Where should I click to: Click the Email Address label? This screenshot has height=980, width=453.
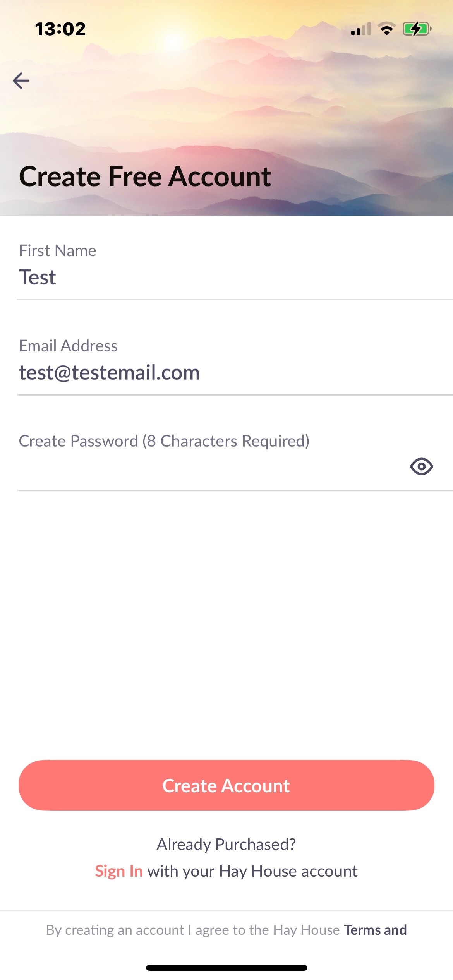68,346
